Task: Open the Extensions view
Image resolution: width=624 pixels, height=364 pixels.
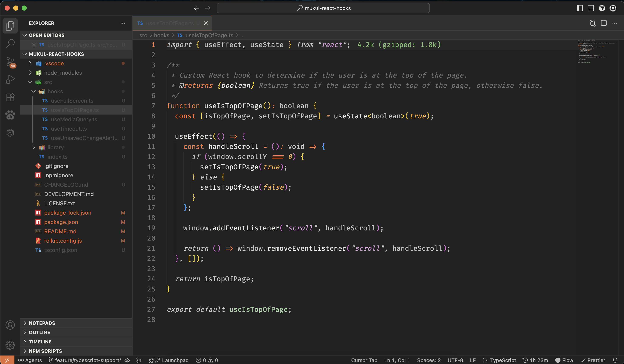Action: click(x=10, y=97)
